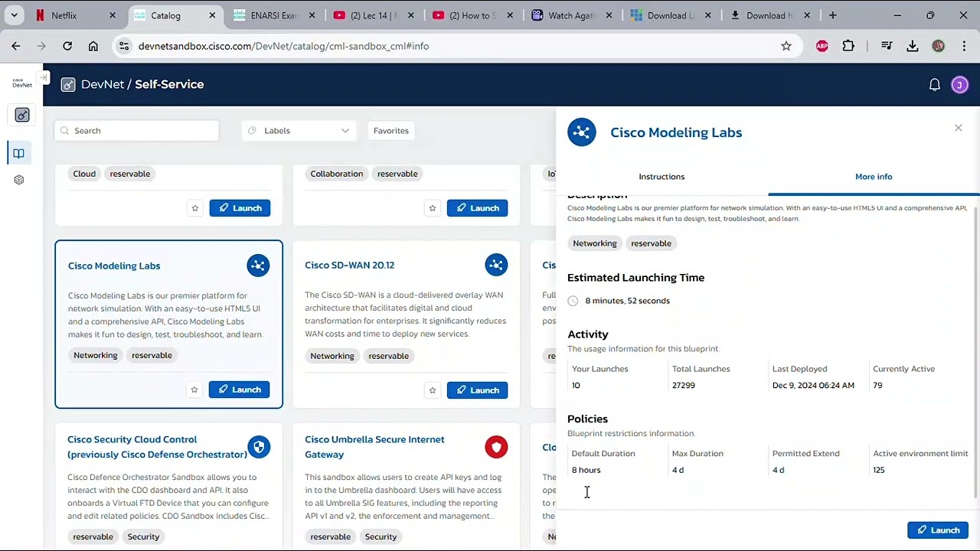980x551 pixels.
Task: Favorite the Cloud reservable card
Action: [x=195, y=208]
